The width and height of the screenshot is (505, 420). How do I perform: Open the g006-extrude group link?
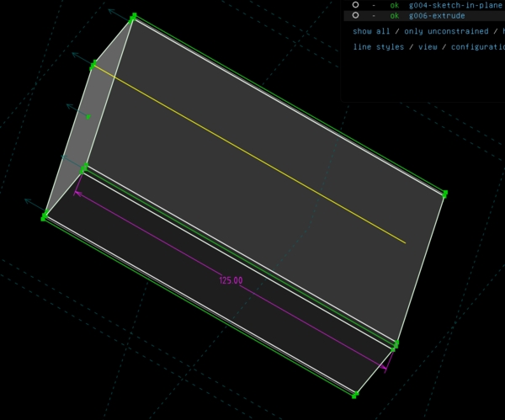tap(437, 15)
